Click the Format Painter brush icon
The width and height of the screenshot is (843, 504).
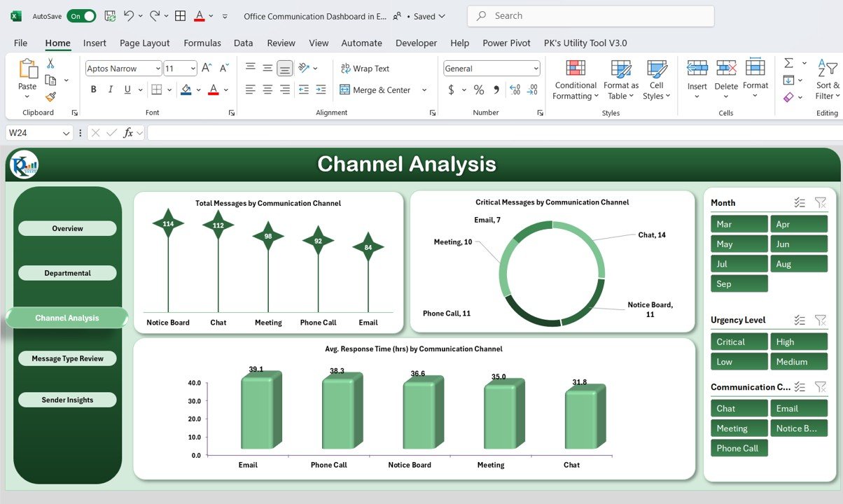50,97
